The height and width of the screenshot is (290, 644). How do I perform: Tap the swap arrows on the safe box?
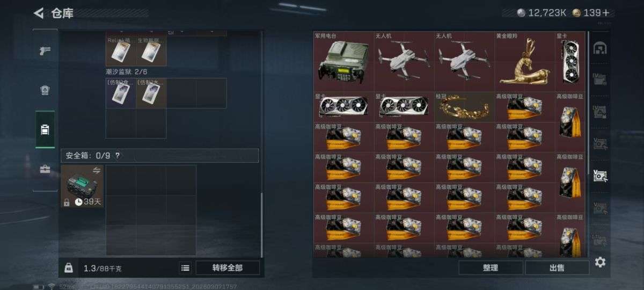click(x=97, y=170)
